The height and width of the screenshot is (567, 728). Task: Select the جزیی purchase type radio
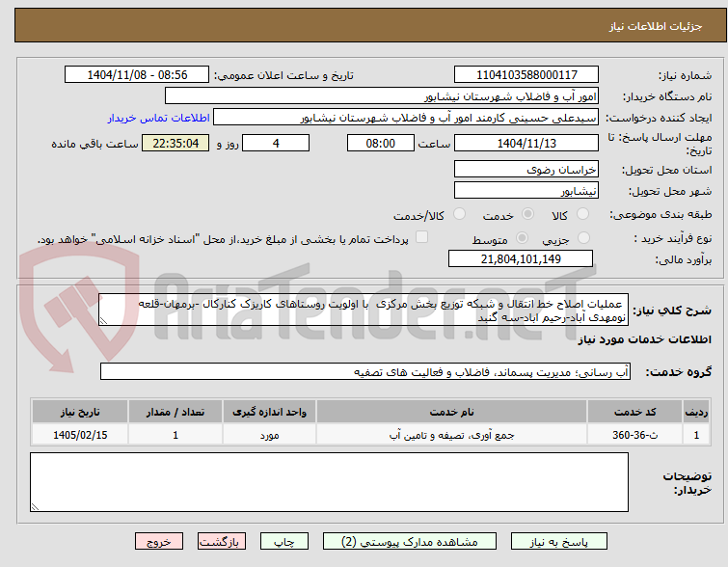point(583,238)
